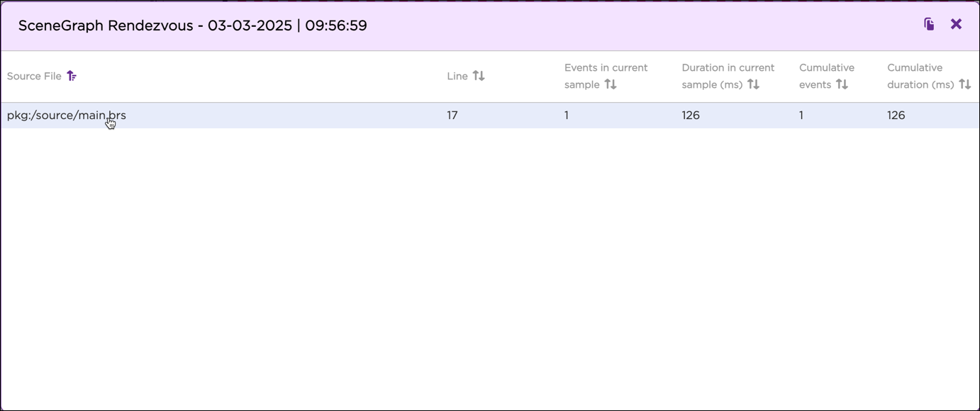Click the sort arrows beside Cumulative events
This screenshot has height=411, width=980.
842,84
